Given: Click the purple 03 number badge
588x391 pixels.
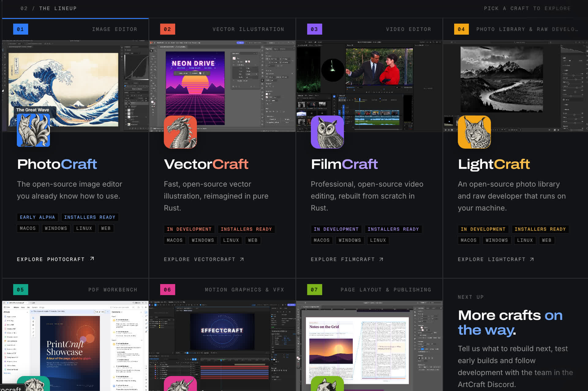Looking at the screenshot, I should (x=315, y=29).
